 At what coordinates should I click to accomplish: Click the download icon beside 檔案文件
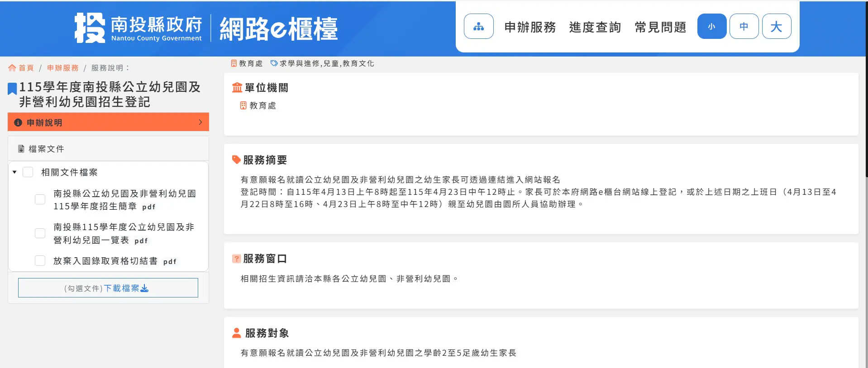(x=21, y=149)
